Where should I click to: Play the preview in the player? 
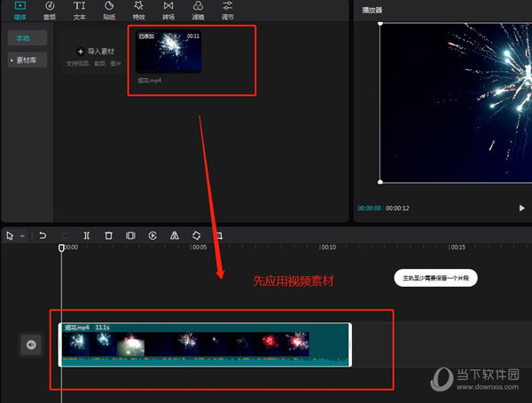pyautogui.click(x=521, y=208)
